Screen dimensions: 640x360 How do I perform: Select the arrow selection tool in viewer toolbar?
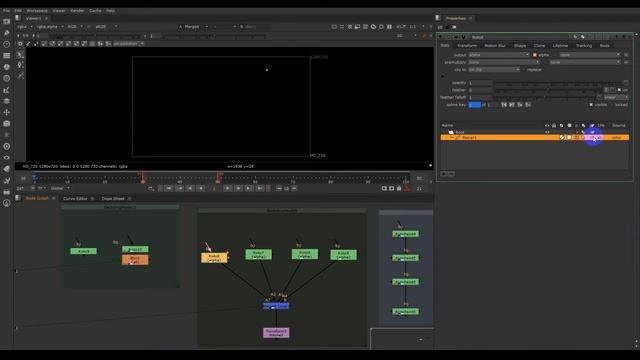tap(20, 55)
